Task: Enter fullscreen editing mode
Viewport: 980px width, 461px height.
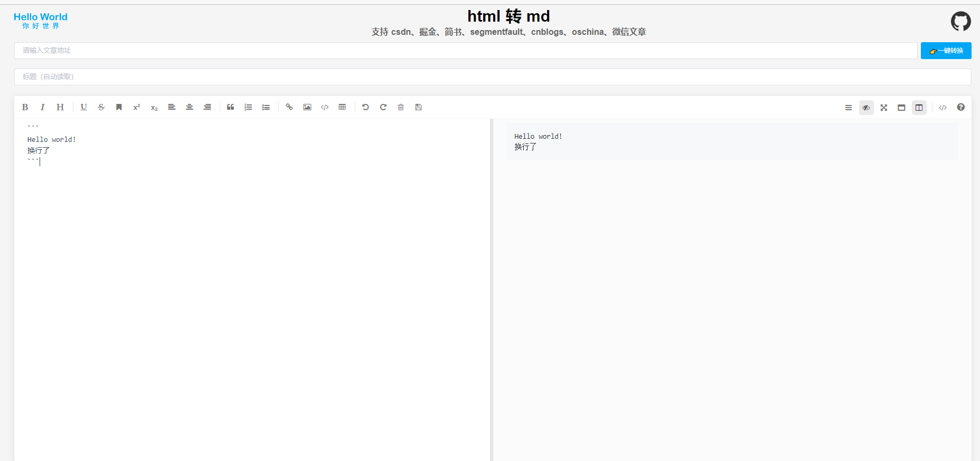Action: click(x=884, y=108)
